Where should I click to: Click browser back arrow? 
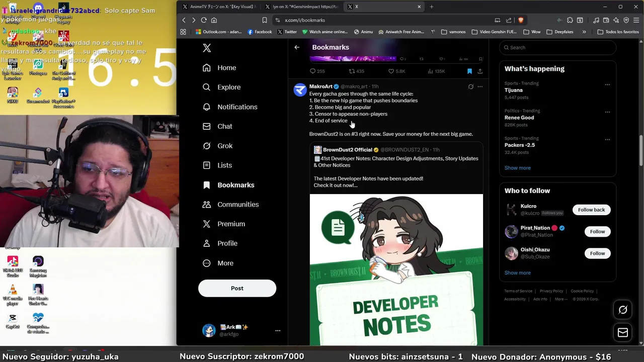pos(184,20)
